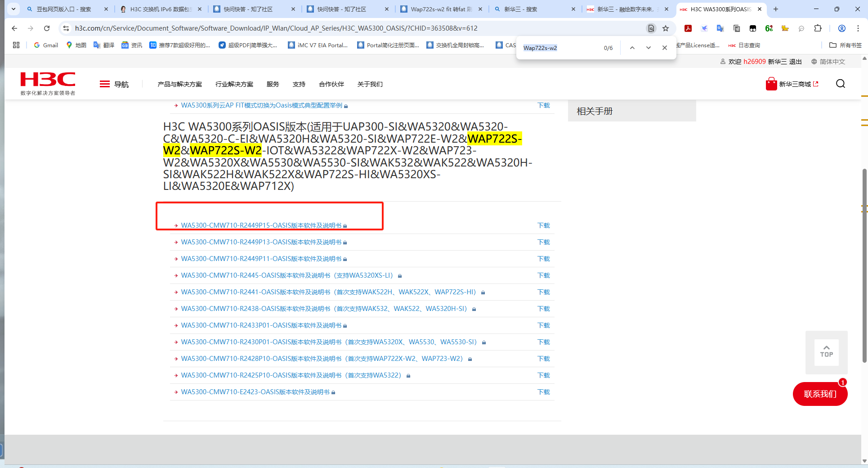Reload the current page
Screen dimensions: 868x468
tap(47, 28)
